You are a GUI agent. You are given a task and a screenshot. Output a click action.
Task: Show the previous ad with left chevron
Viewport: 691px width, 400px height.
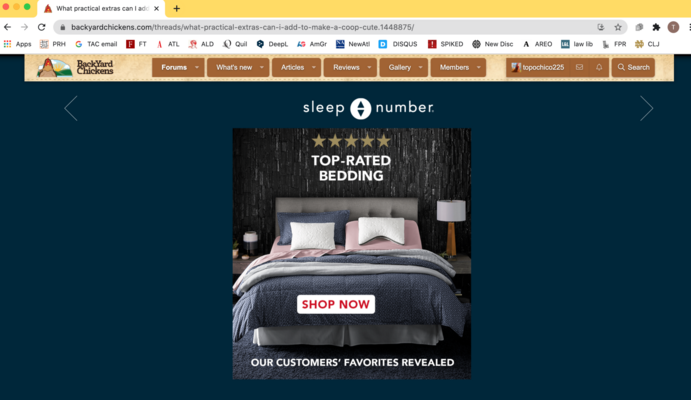point(71,108)
